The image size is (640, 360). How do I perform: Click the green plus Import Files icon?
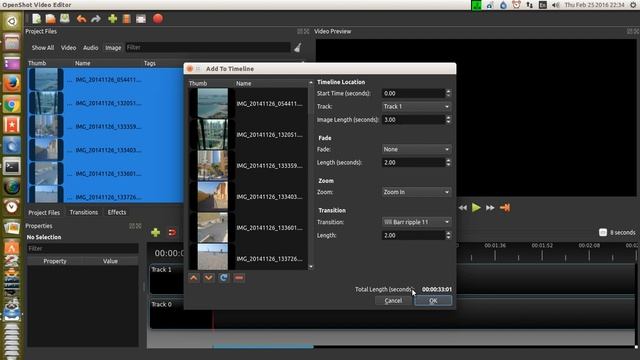click(x=113, y=19)
